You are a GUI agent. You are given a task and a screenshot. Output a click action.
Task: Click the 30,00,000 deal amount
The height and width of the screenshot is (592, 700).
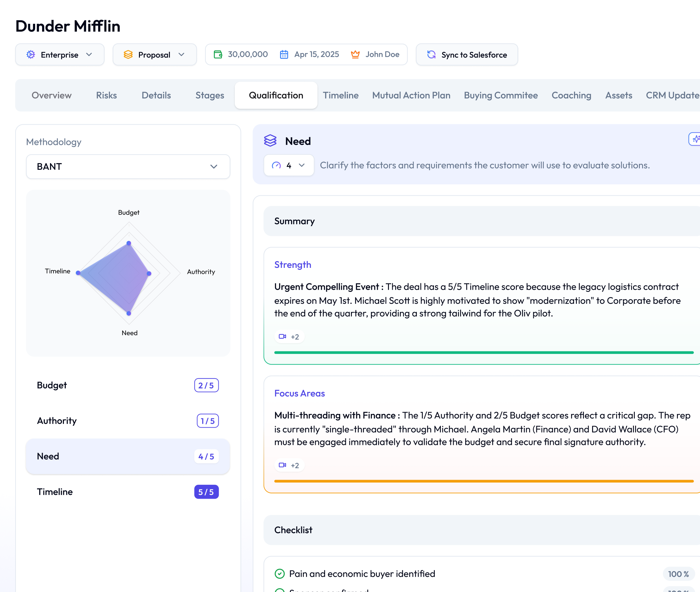tap(248, 54)
